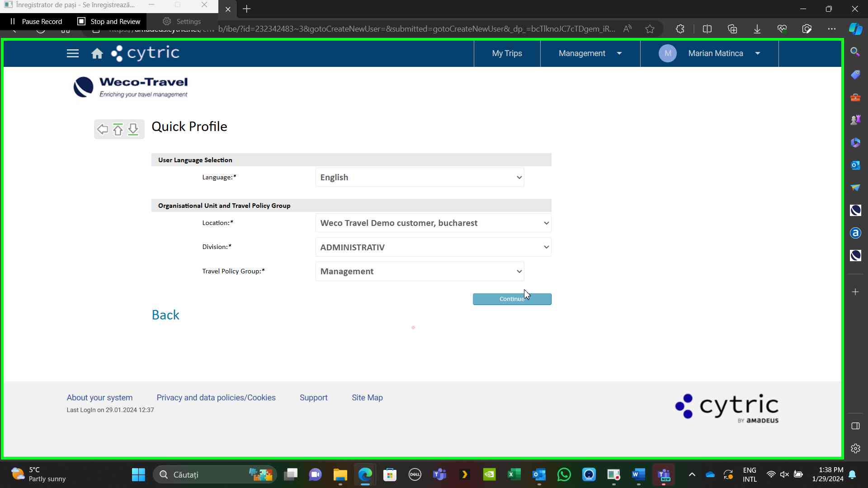Viewport: 868px width, 488px height.
Task: Click the jump-to-top arrow icon
Action: click(118, 129)
